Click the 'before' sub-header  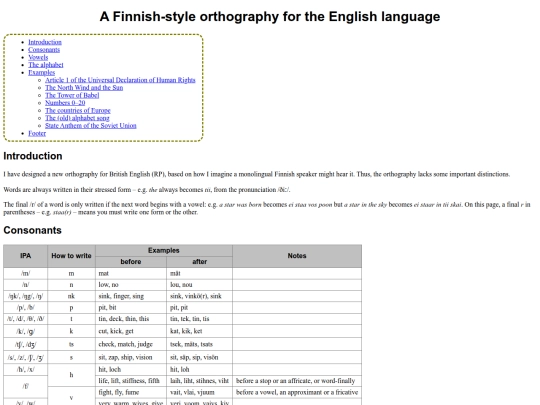click(x=131, y=262)
